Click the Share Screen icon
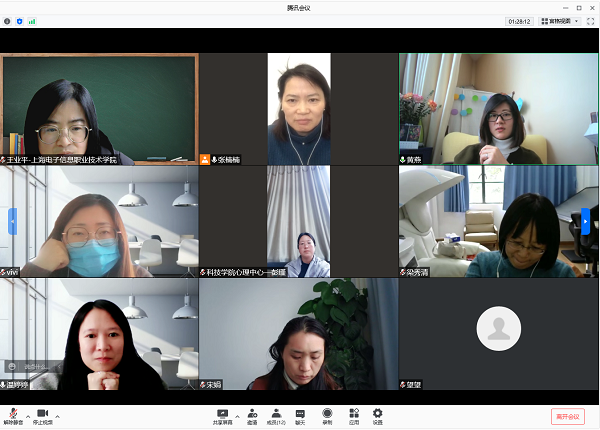 pyautogui.click(x=222, y=414)
